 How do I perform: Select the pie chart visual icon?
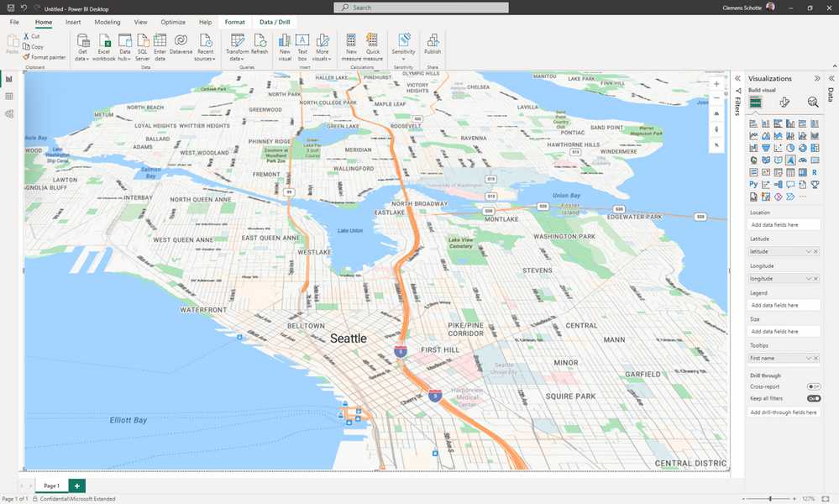click(790, 148)
